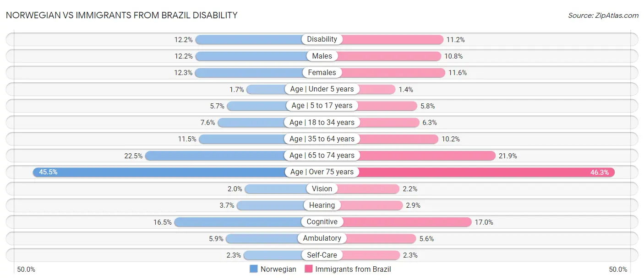The width and height of the screenshot is (644, 280).
Task: Click the Self-Care category label
Action: [x=322, y=255]
